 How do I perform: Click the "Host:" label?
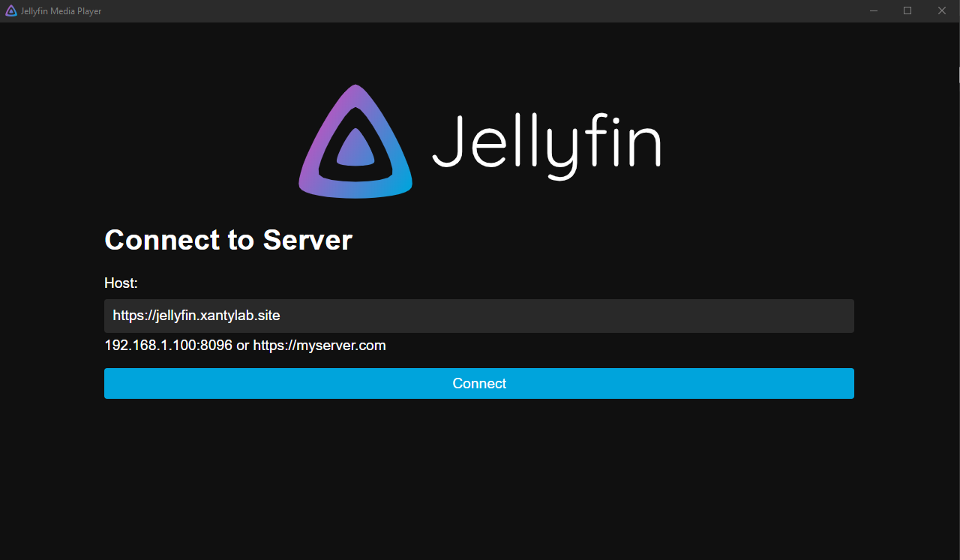(121, 283)
